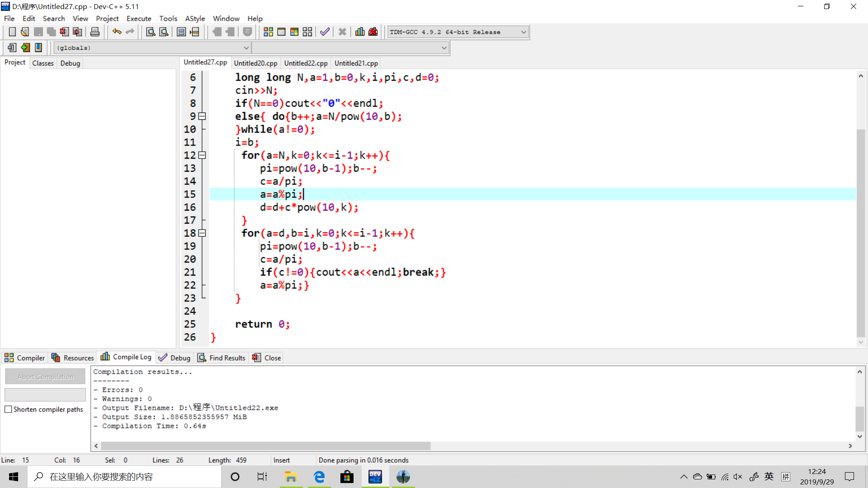
Task: Switch to the Untitled21.cpp tab
Action: pyautogui.click(x=356, y=63)
